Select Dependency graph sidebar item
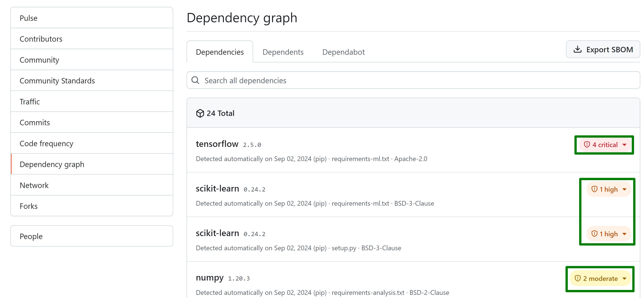The width and height of the screenshot is (644, 298). (x=92, y=164)
